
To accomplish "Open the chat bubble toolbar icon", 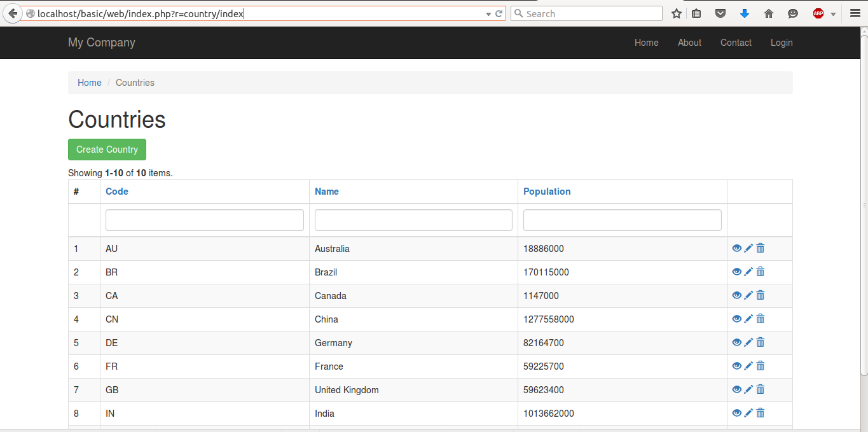I will (793, 13).
